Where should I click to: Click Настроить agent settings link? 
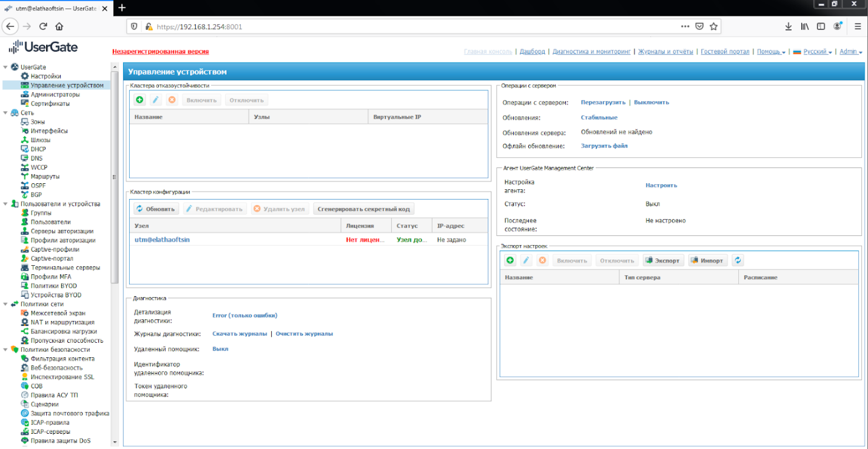tap(661, 186)
